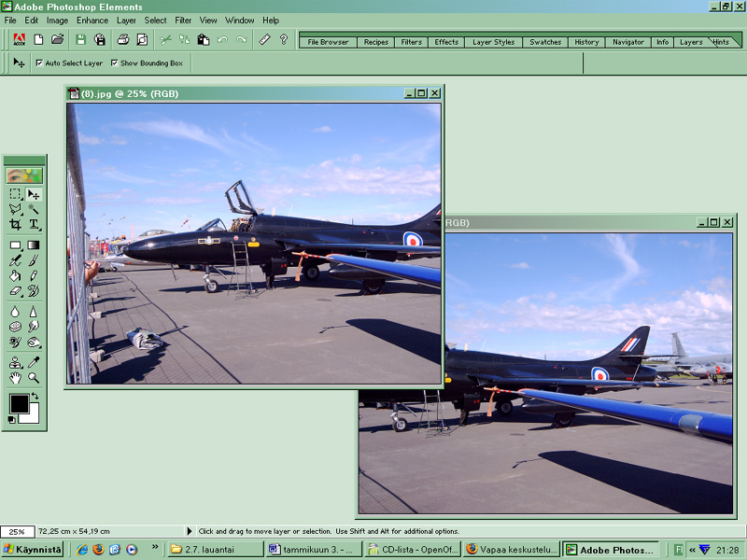Toggle the Auto Select Layer checkbox
This screenshot has height=560, width=747.
pos(39,63)
